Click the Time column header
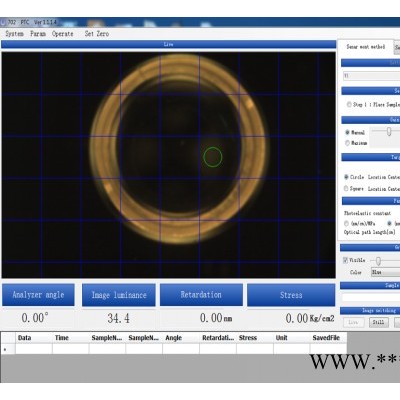This screenshot has height=400, width=400. [x=71, y=338]
